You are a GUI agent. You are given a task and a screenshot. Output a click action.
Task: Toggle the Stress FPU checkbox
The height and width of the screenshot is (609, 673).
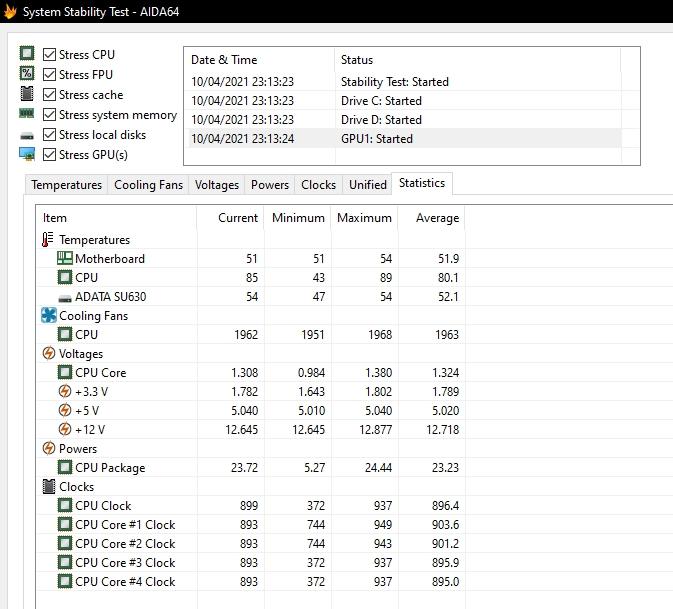pyautogui.click(x=49, y=75)
